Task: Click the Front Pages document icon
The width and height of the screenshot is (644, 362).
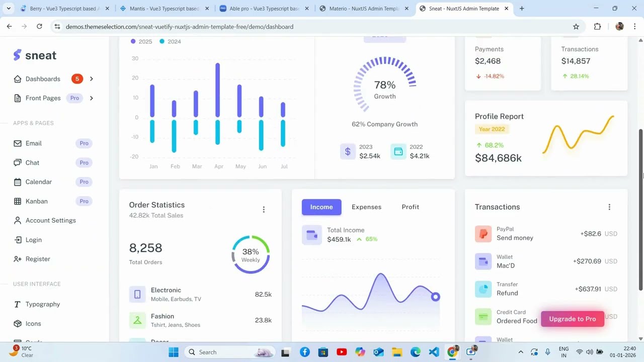Action: (18, 98)
